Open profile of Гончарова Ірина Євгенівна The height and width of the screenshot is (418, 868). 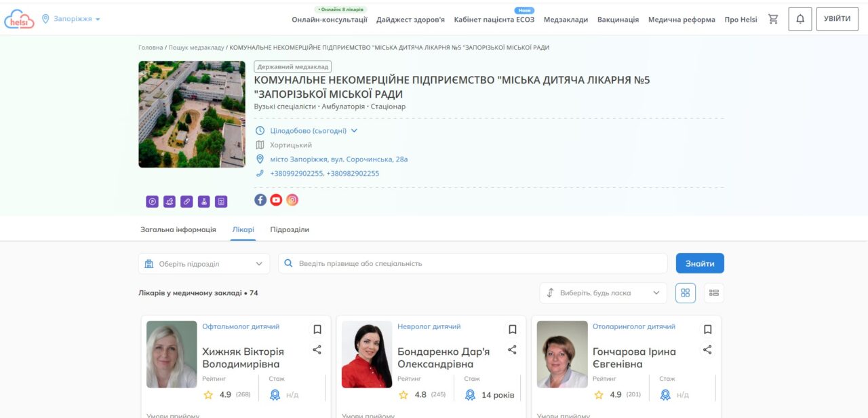634,358
